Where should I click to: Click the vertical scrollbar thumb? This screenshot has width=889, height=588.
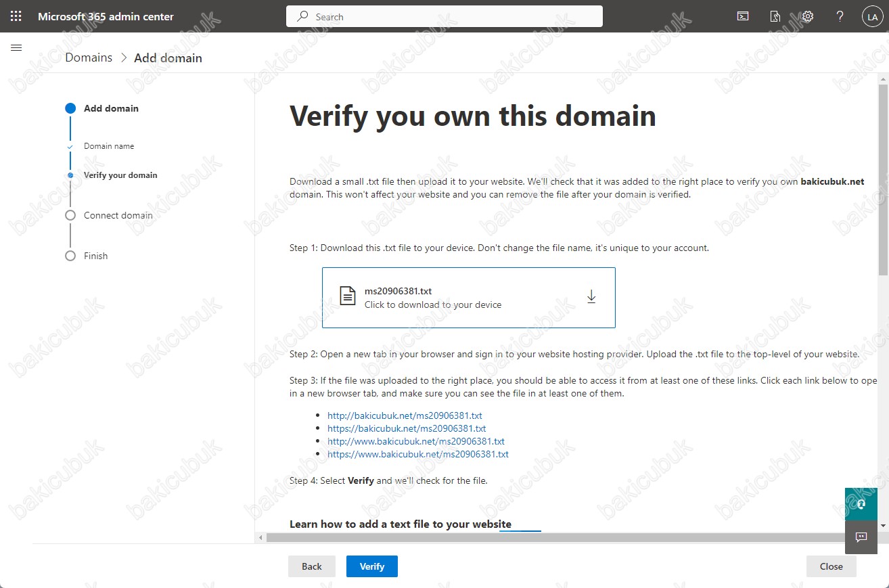pyautogui.click(x=883, y=179)
